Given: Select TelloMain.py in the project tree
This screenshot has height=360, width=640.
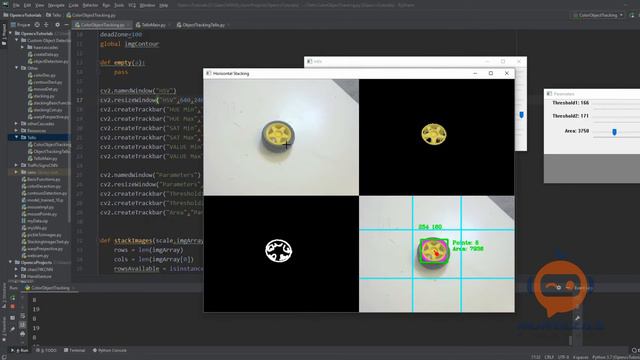Looking at the screenshot, I should (x=42, y=158).
